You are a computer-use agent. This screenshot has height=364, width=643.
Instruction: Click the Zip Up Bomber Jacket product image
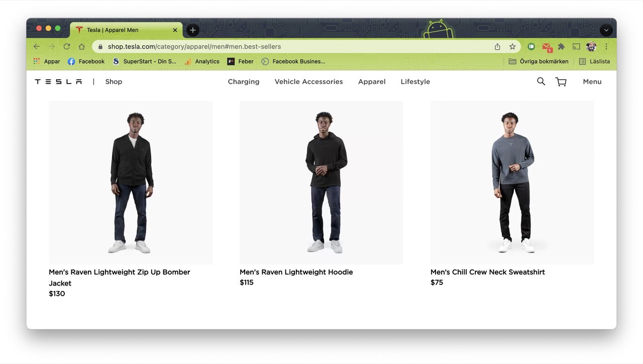(131, 183)
